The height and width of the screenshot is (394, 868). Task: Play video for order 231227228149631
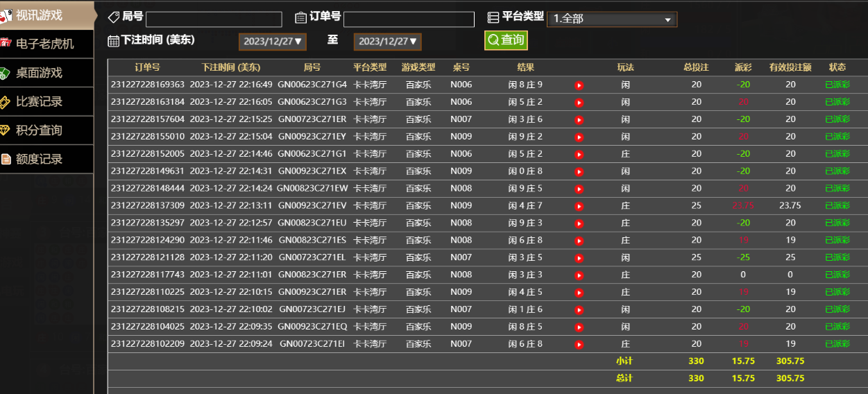tap(579, 172)
